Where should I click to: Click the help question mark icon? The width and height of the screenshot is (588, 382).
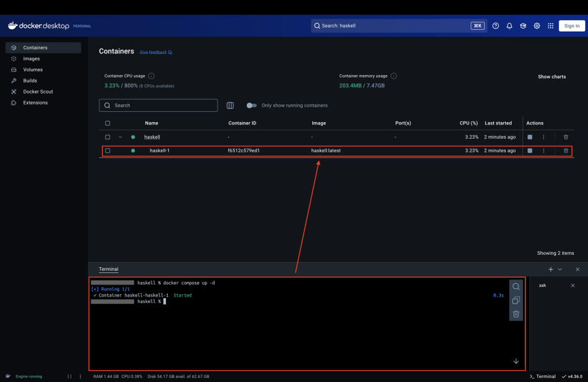tap(496, 26)
